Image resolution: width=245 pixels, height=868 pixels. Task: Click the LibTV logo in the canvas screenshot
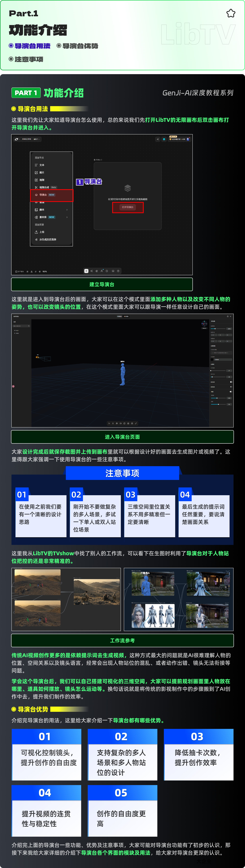17,139
